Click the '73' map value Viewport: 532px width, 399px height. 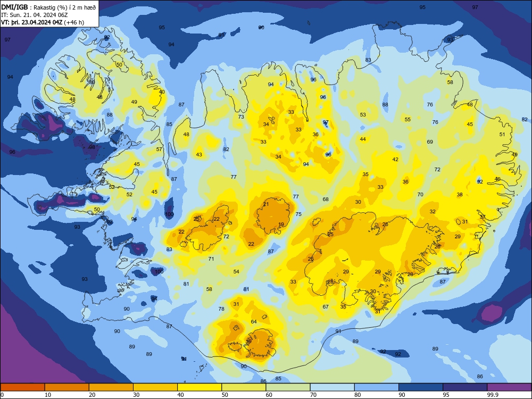241,117
